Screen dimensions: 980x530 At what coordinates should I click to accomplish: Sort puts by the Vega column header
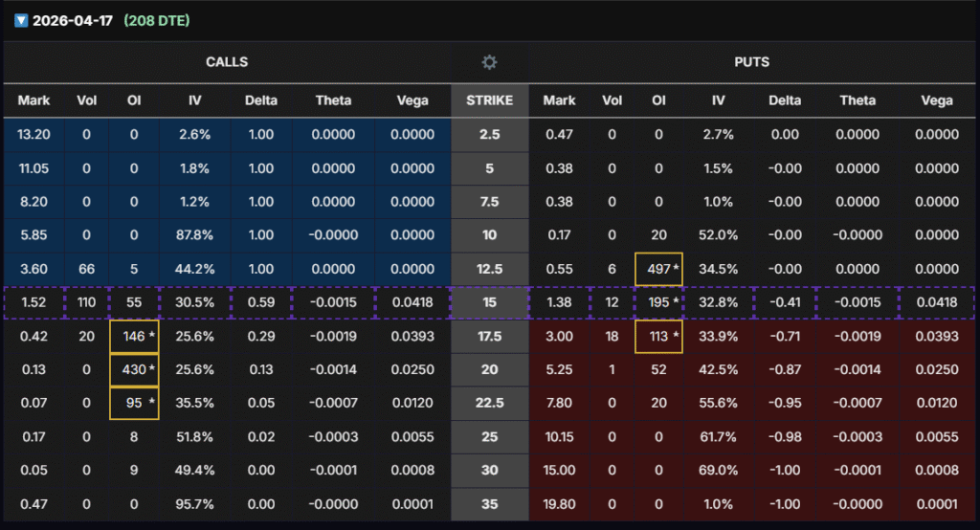[x=935, y=100]
